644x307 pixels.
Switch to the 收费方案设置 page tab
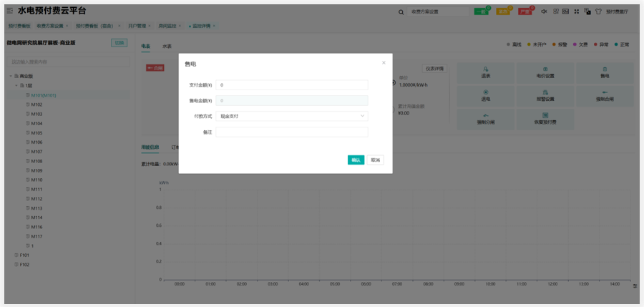50,26
